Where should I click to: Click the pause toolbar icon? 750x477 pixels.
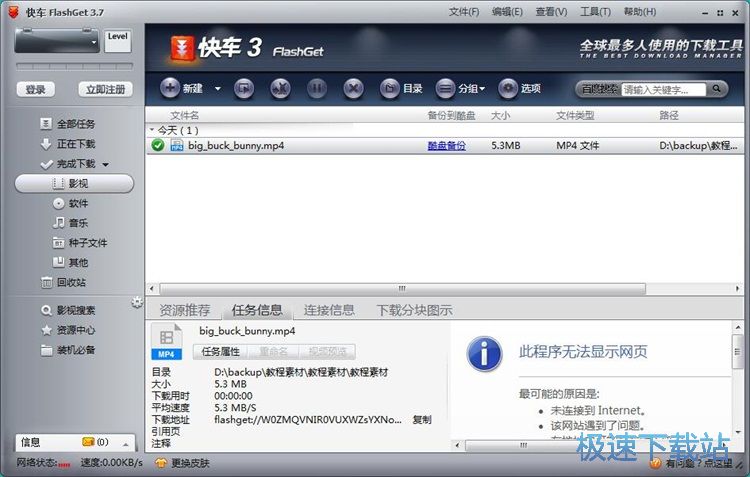point(317,89)
